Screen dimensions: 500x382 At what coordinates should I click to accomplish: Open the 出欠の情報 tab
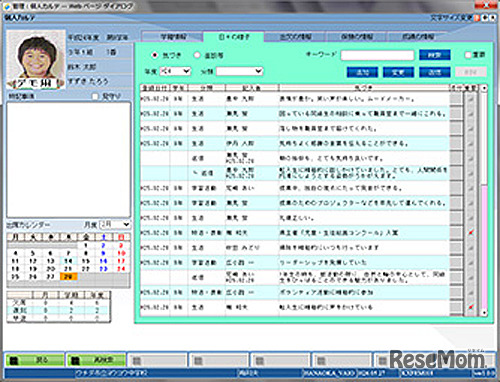coord(295,37)
